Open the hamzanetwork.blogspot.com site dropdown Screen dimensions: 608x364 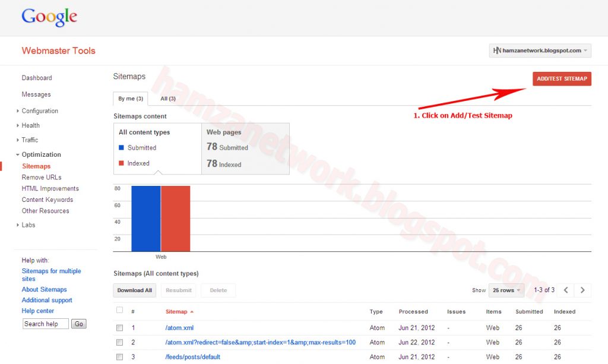tap(540, 50)
